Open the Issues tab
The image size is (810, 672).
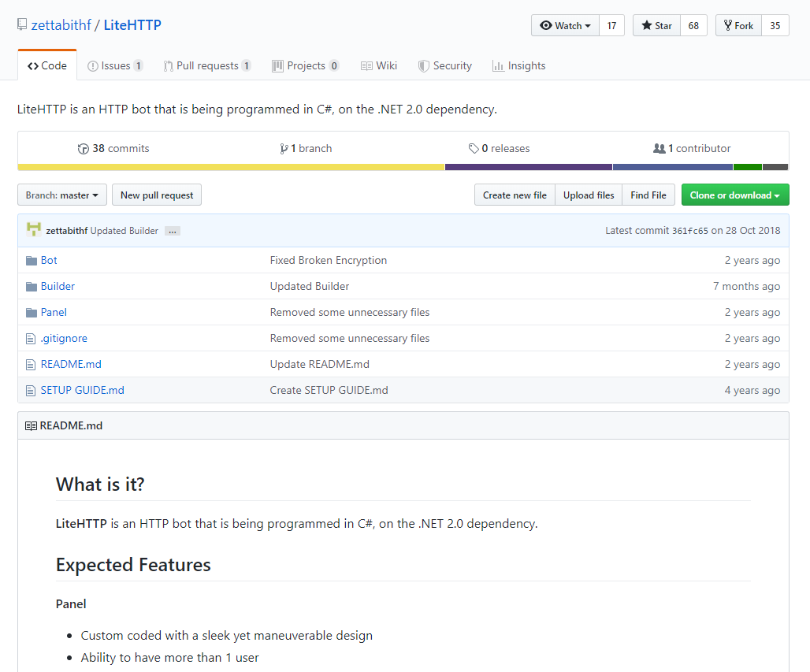tap(115, 65)
